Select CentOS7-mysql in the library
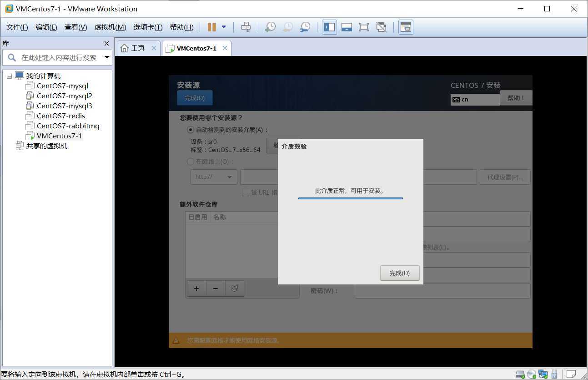 click(62, 86)
